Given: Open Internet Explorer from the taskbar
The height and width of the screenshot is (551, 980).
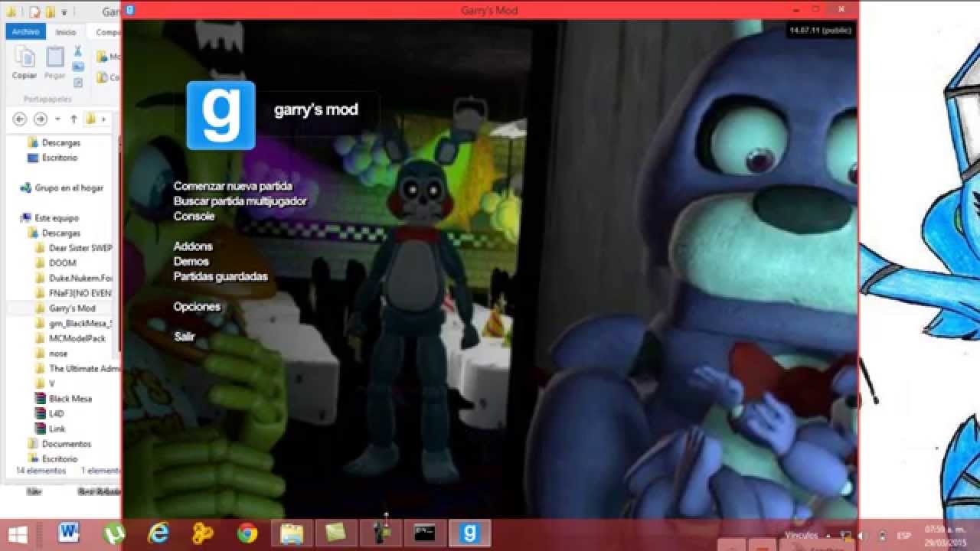Looking at the screenshot, I should (158, 533).
